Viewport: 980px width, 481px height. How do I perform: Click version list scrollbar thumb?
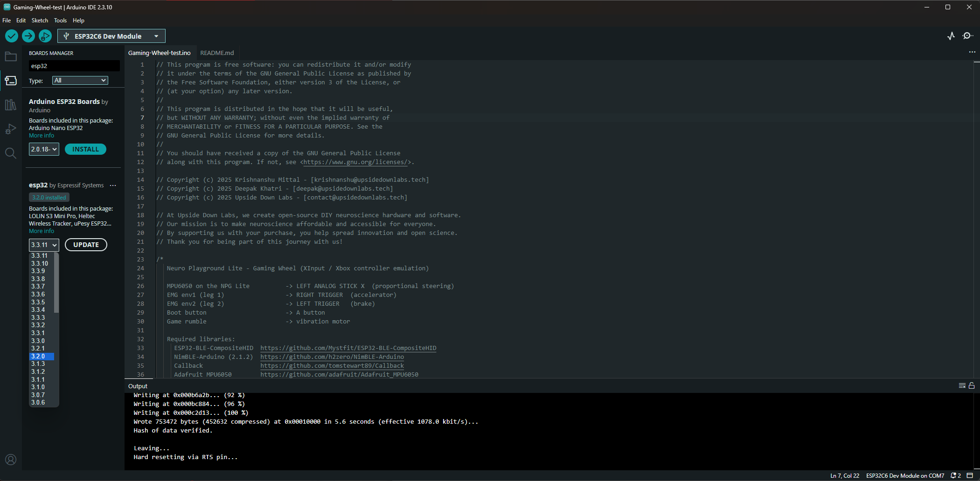[56, 282]
